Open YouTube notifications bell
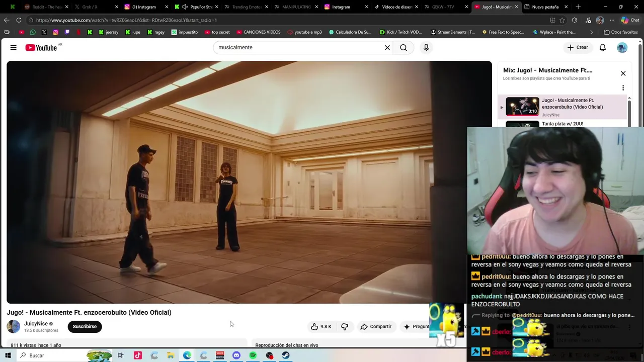 pos(603,47)
